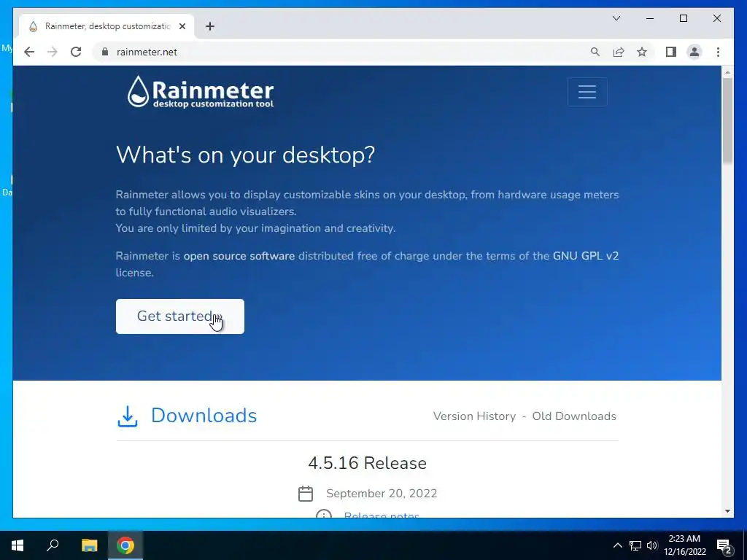Open the Old Downloads link
This screenshot has width=747, height=560.
click(574, 416)
